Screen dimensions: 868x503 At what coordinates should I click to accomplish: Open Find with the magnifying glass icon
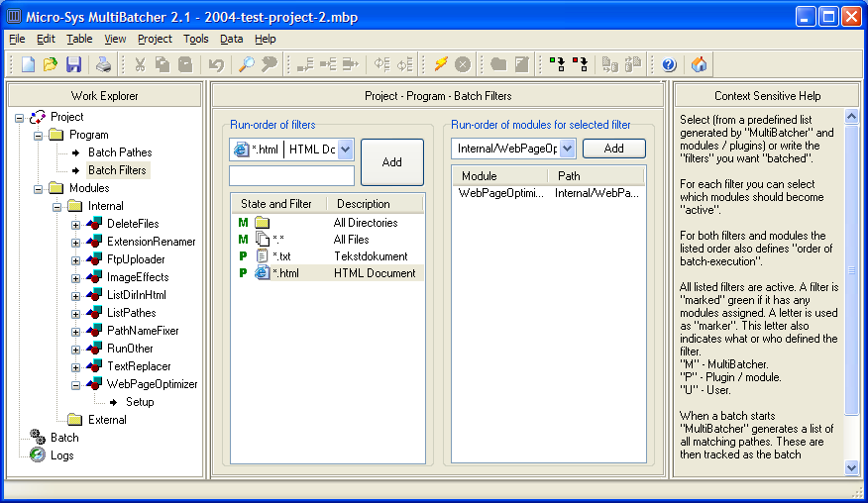[247, 64]
